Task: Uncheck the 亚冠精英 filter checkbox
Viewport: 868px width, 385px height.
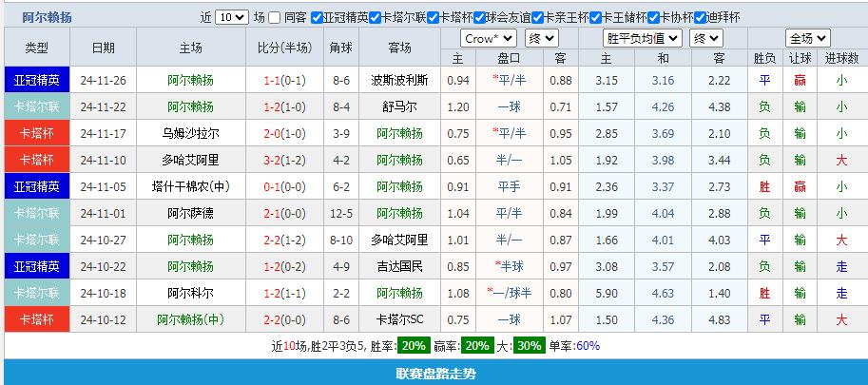Action: pos(317,17)
